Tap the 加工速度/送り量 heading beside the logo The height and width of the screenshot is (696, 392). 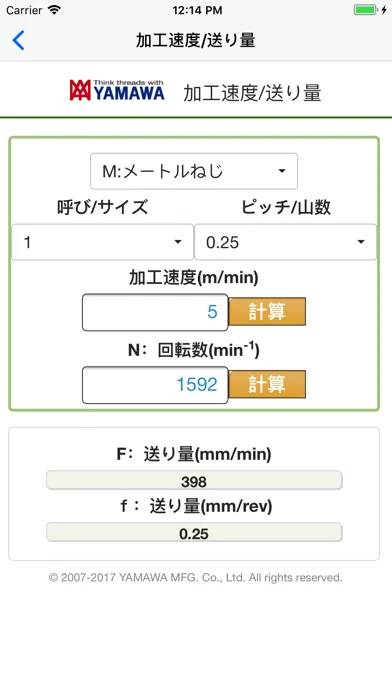click(252, 93)
